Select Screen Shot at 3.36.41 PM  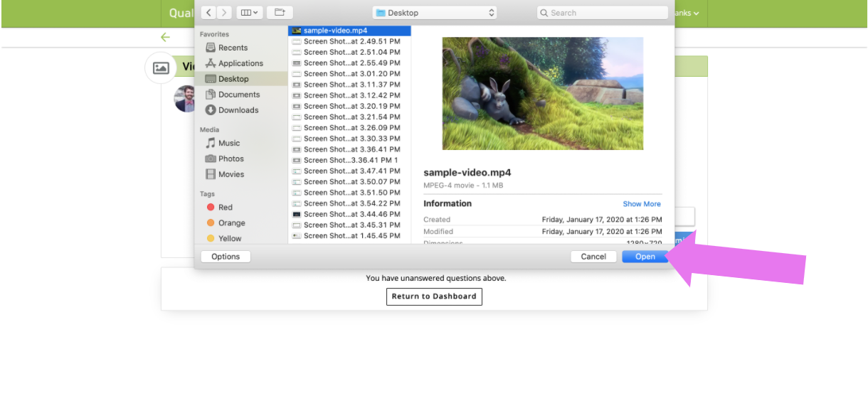(349, 149)
